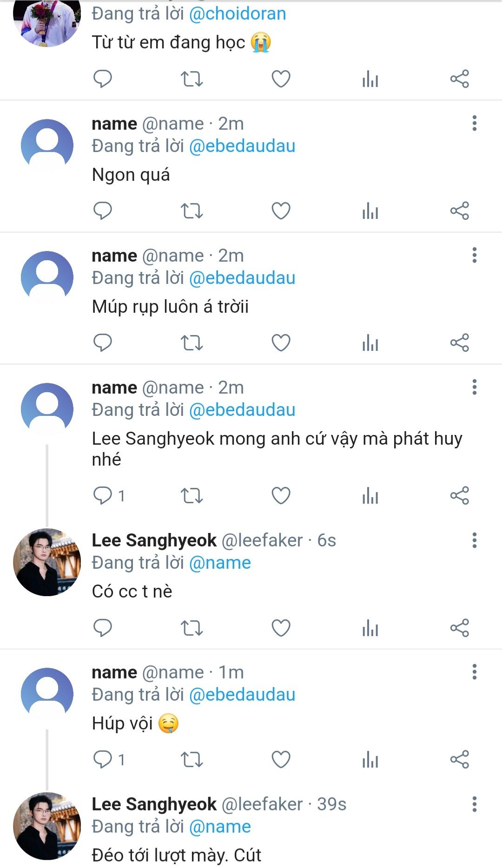The height and width of the screenshot is (868, 502).
Task: Like the "Ngon quá" reply
Action: [x=281, y=211]
